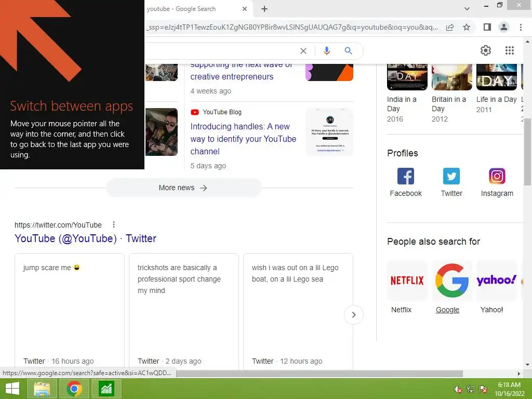
Task: Click the handles article preview thumbnail
Action: pos(329,132)
